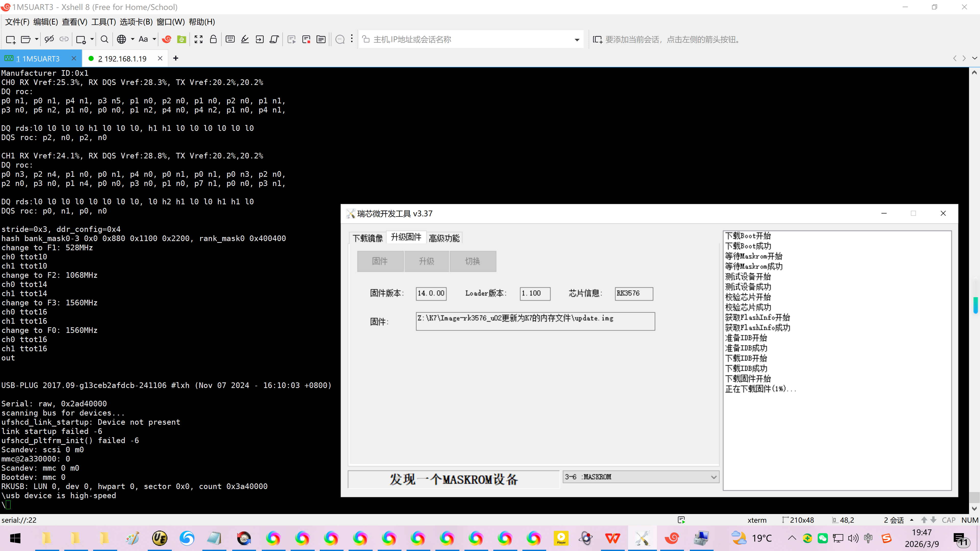The height and width of the screenshot is (551, 980).
Task: Launch Xftp green folder icon
Action: pos(182,39)
